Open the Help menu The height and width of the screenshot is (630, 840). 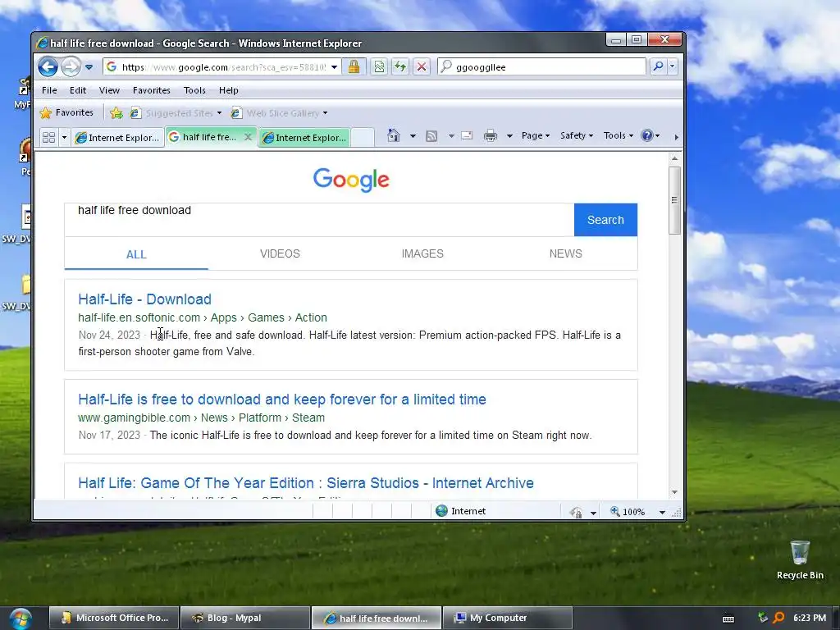click(x=228, y=90)
